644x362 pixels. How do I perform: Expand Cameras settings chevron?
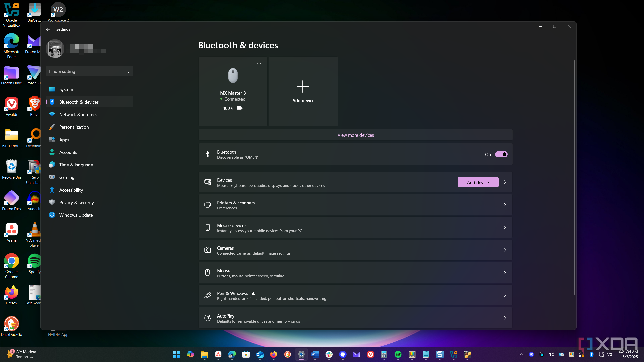click(505, 250)
